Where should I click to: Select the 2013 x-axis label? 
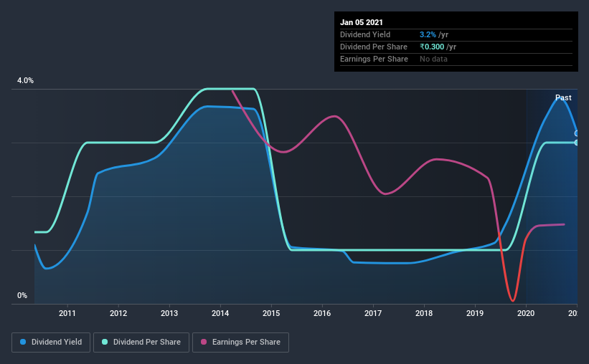point(169,313)
